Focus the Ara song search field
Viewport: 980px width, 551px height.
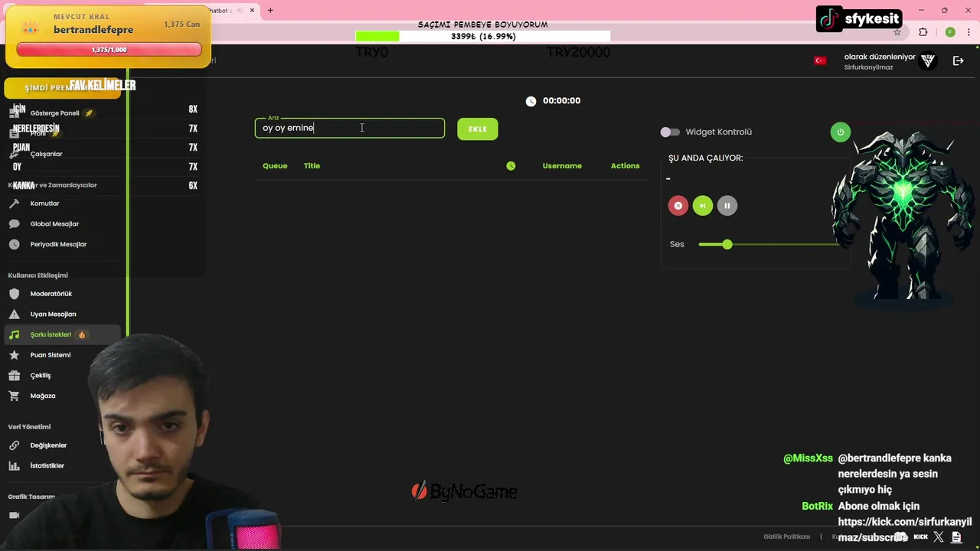tap(350, 128)
